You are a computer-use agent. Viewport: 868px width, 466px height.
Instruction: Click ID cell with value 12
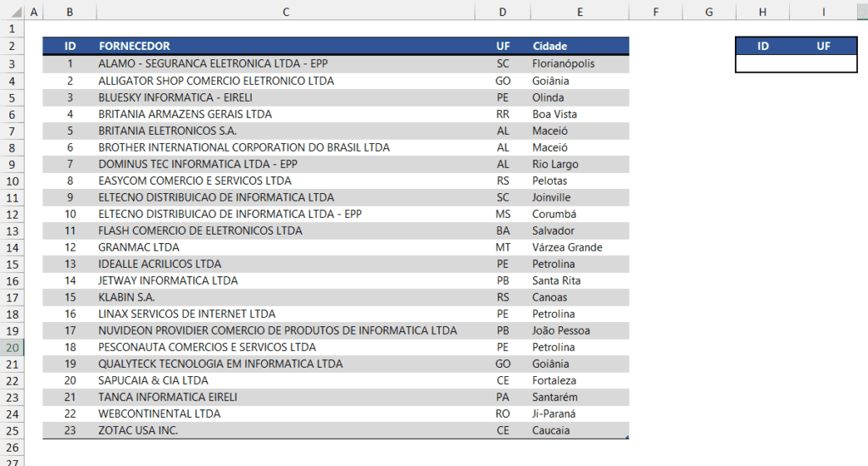point(70,247)
